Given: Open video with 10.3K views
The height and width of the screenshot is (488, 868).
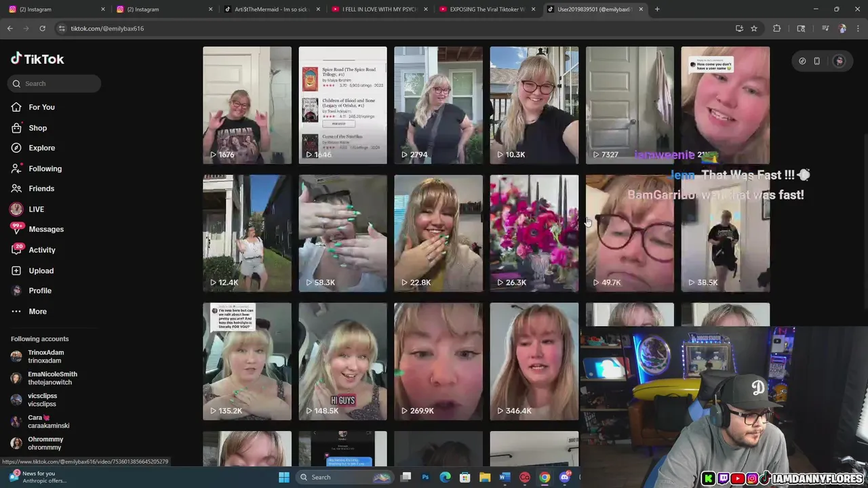Looking at the screenshot, I should pyautogui.click(x=534, y=105).
